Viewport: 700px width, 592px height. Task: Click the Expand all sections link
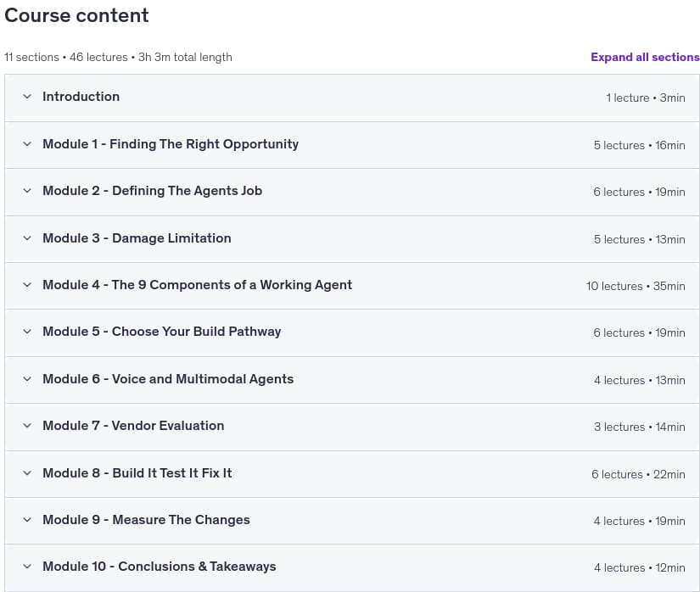tap(645, 57)
